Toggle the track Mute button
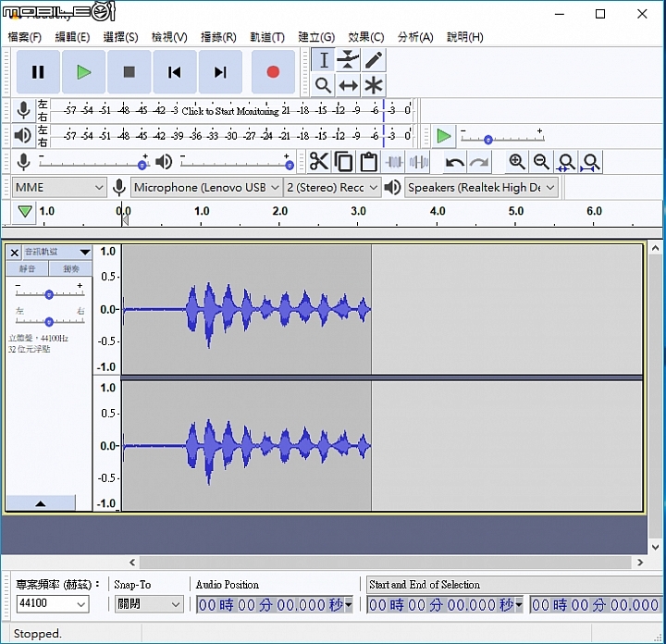Screen dimensions: 666x644 point(27,268)
